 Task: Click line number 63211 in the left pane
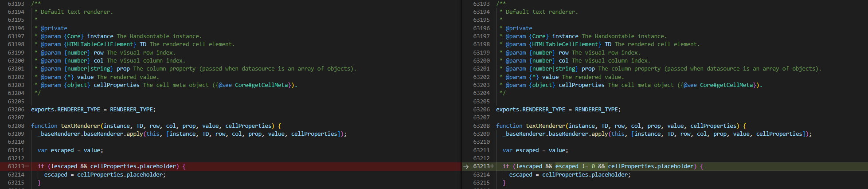(x=16, y=150)
